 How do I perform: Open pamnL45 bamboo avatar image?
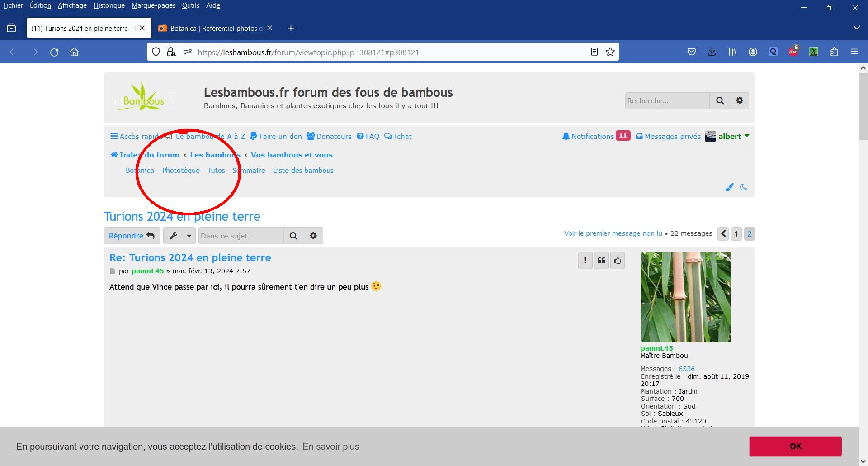[686, 297]
